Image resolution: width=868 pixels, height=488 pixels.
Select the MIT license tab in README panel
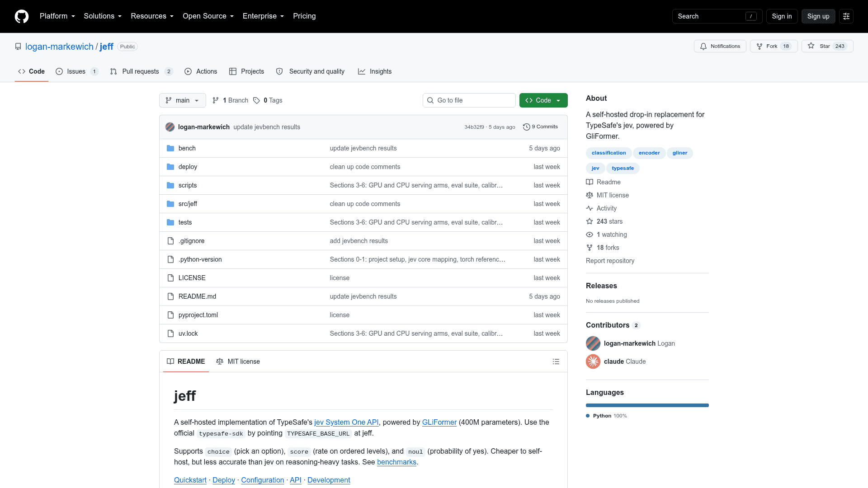point(238,361)
